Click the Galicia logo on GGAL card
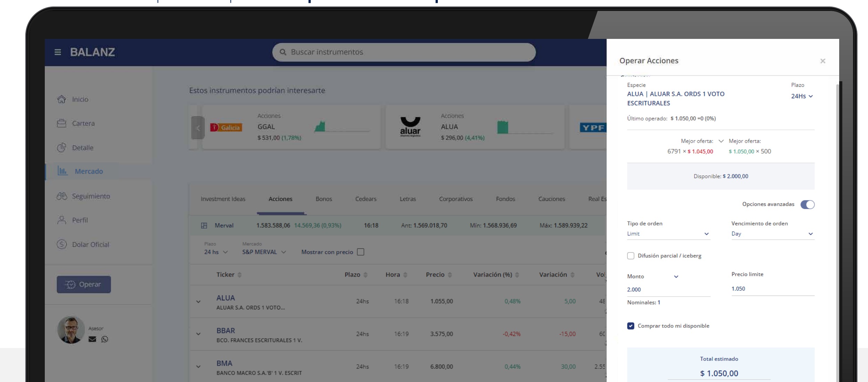868x382 pixels. [226, 127]
